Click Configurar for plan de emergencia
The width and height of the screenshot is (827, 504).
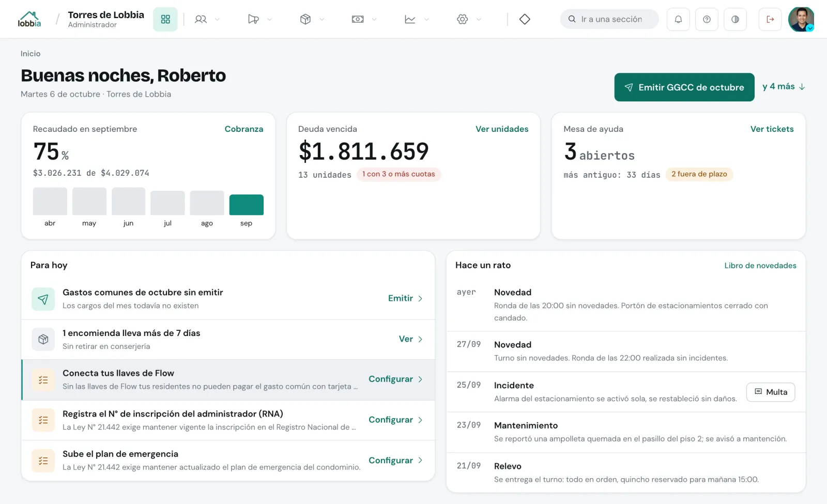click(x=395, y=461)
